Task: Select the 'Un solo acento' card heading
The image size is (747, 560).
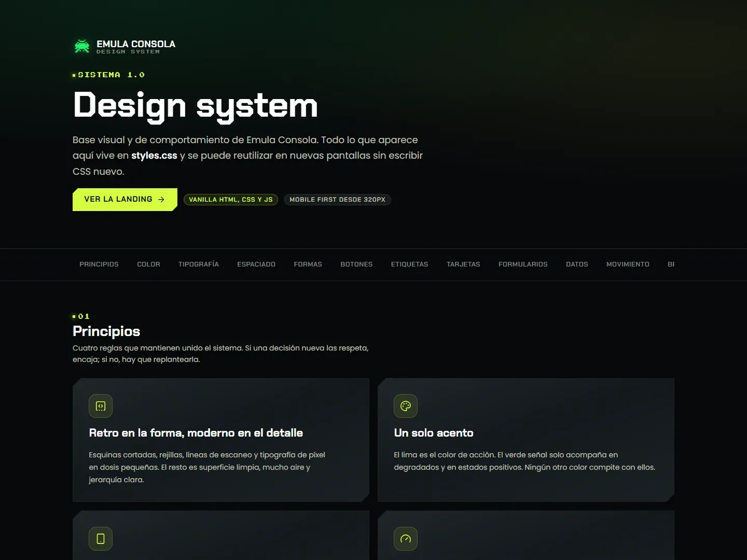Action: pos(434,433)
